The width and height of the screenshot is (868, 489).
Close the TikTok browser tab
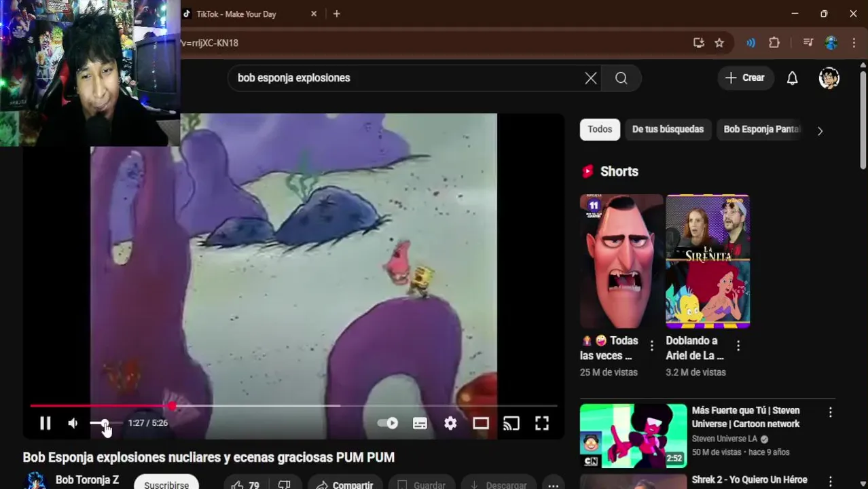pos(314,14)
